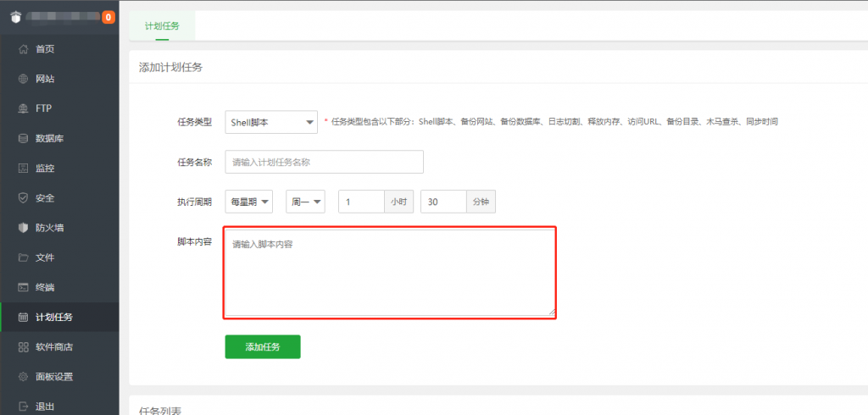Click the 分钟 unit label

click(481, 202)
